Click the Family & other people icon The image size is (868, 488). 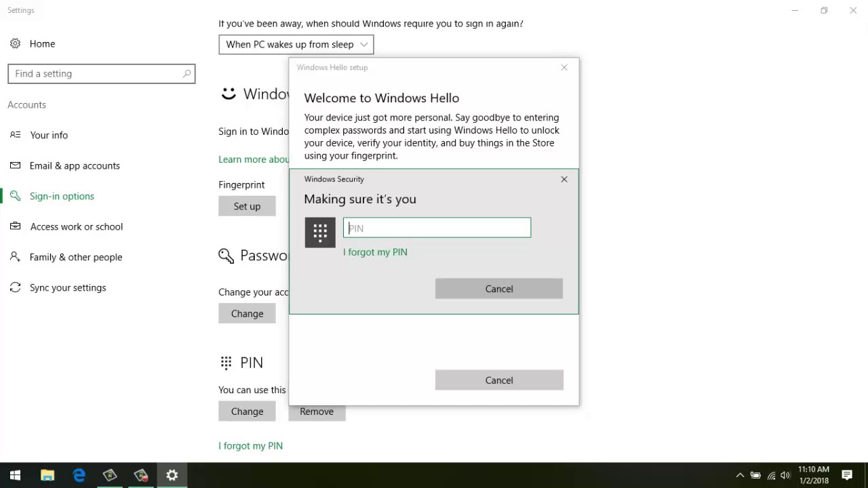[15, 257]
